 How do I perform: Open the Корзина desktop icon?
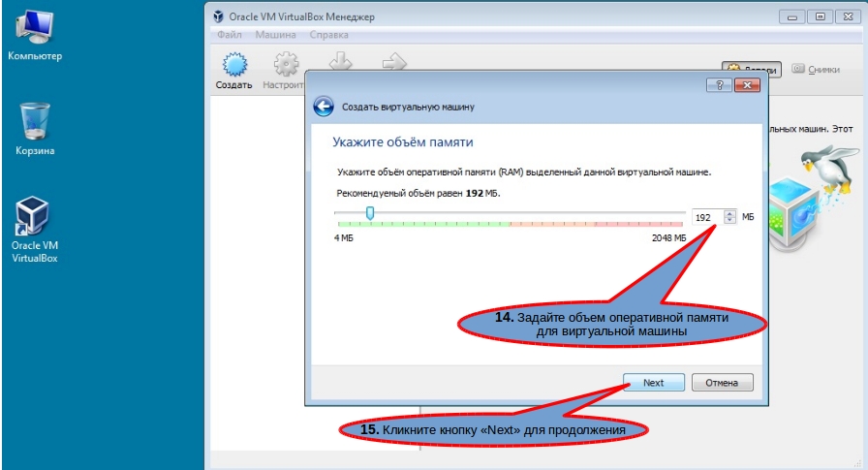[x=35, y=129]
